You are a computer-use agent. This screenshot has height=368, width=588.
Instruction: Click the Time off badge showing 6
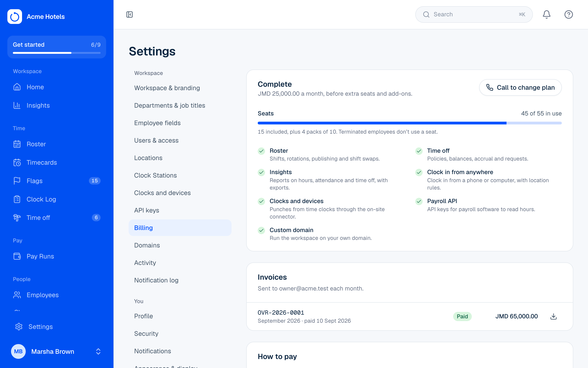(96, 218)
